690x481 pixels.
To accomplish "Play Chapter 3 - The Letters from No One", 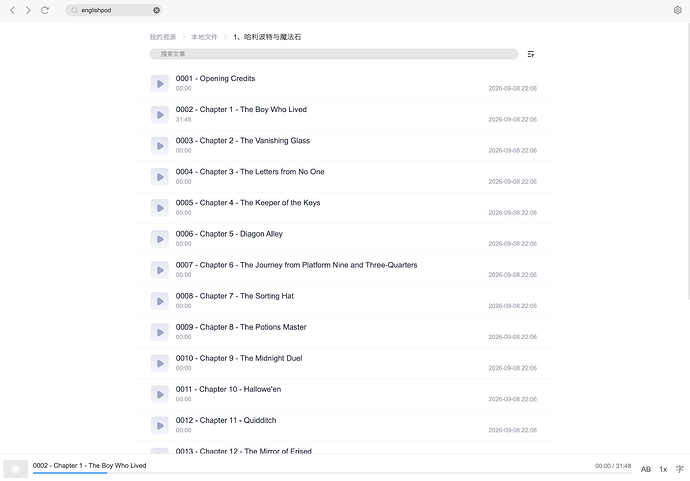I will [160, 177].
